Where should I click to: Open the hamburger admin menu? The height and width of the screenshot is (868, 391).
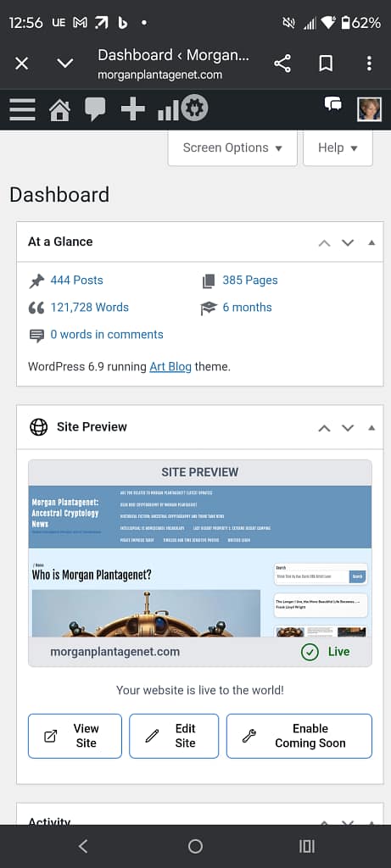tap(23, 109)
